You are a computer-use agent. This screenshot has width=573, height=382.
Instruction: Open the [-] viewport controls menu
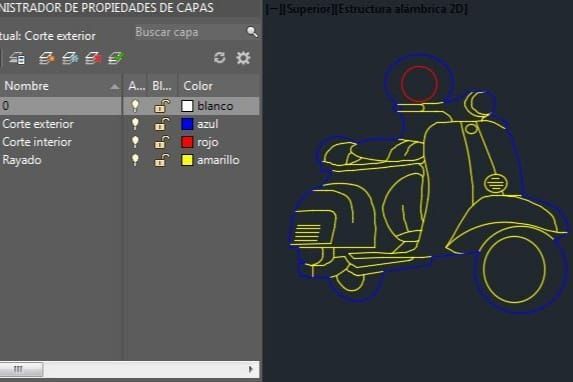pyautogui.click(x=275, y=9)
